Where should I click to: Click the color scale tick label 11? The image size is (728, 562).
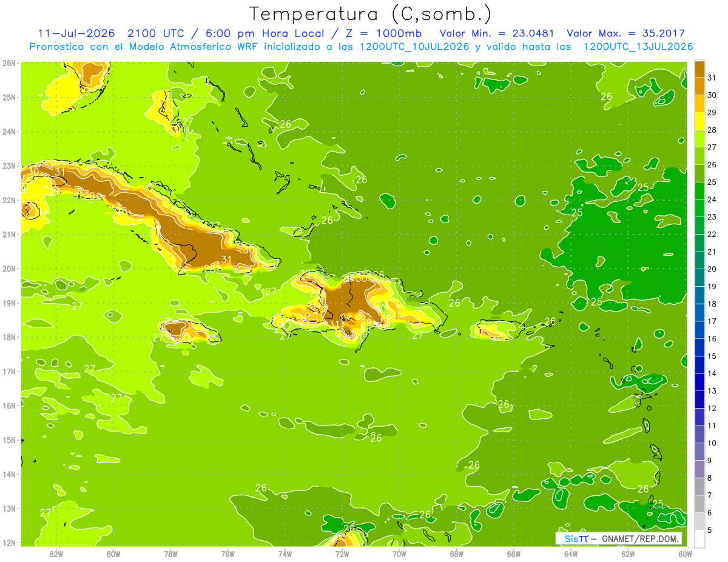click(x=712, y=426)
